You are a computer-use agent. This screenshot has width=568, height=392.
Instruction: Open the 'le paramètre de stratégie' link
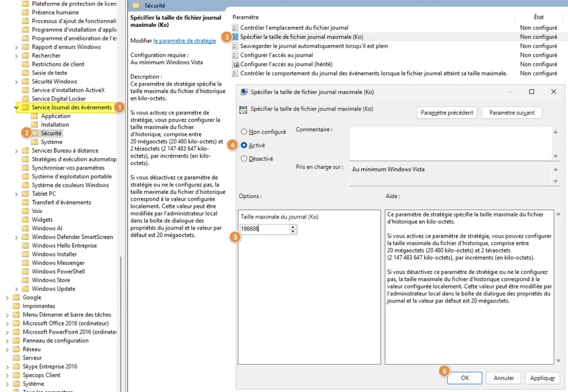click(185, 41)
